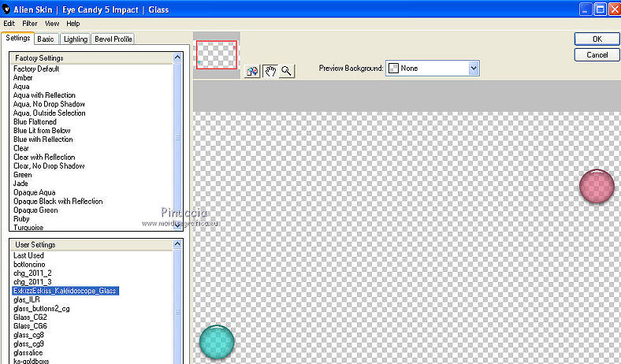Switch to the Bevel Profile tab

pos(113,39)
